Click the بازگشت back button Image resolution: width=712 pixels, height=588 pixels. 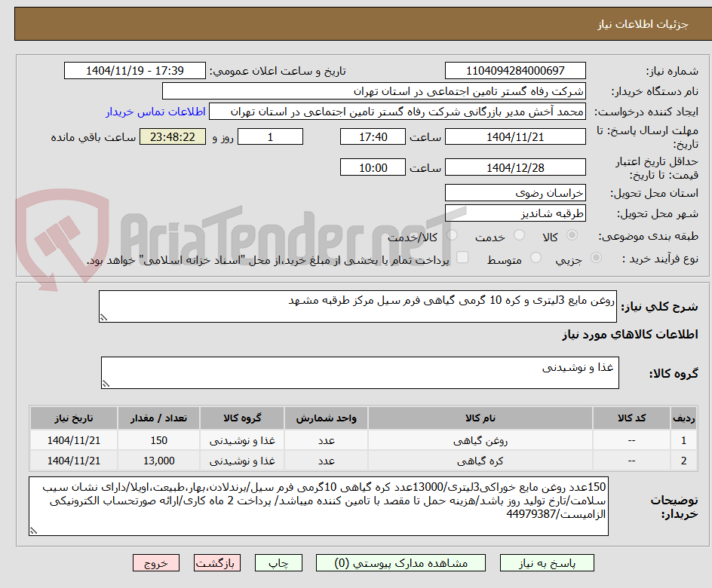(x=217, y=563)
